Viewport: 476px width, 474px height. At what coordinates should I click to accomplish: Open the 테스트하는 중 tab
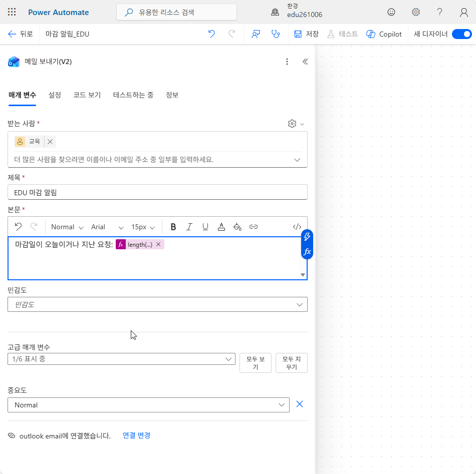[x=133, y=95]
